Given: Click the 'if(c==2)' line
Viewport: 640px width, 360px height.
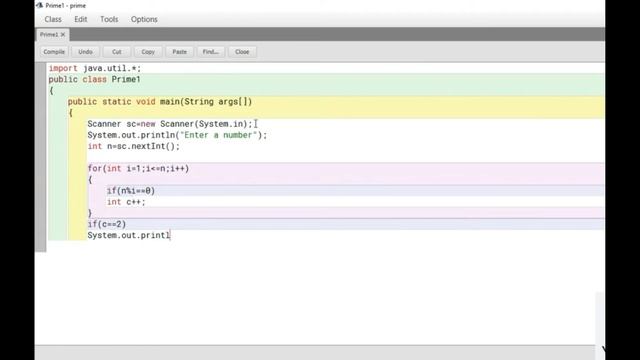Looking at the screenshot, I should coord(107,224).
